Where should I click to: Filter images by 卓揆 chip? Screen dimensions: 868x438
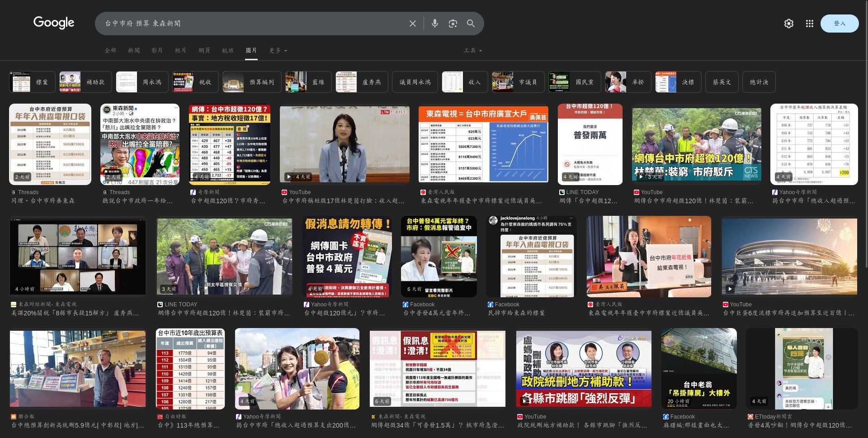coord(628,82)
